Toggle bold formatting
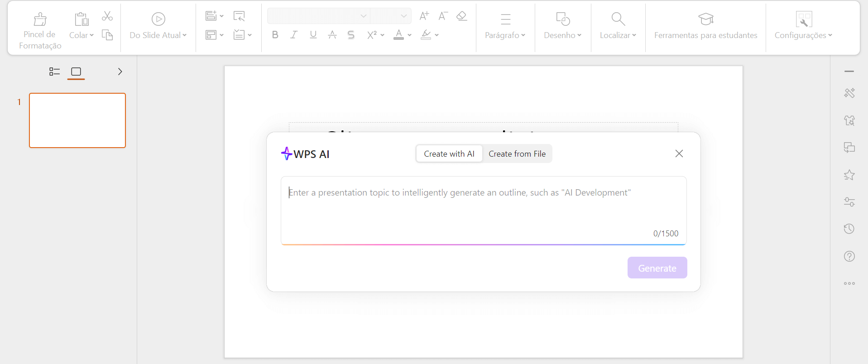The height and width of the screenshot is (364, 868). [x=275, y=34]
